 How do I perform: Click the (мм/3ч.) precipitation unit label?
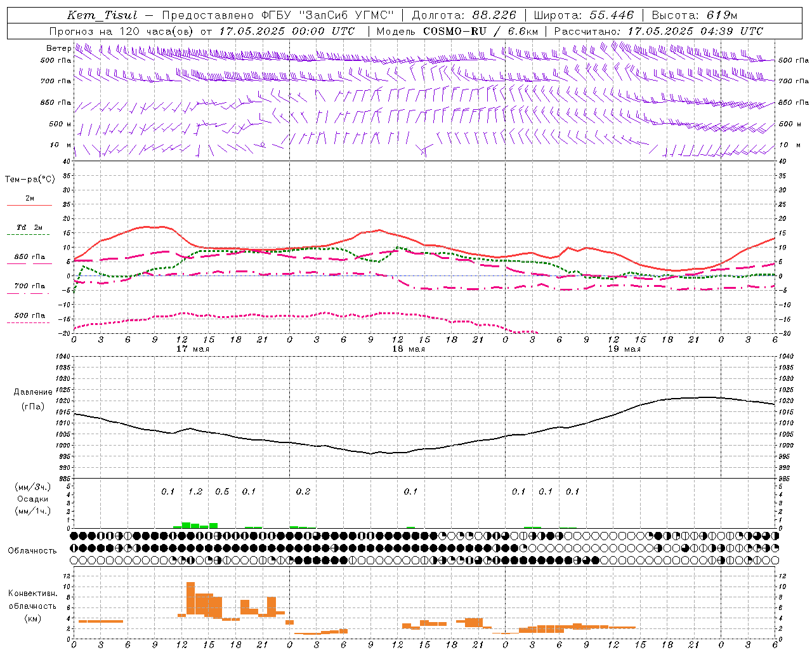pos(33,487)
